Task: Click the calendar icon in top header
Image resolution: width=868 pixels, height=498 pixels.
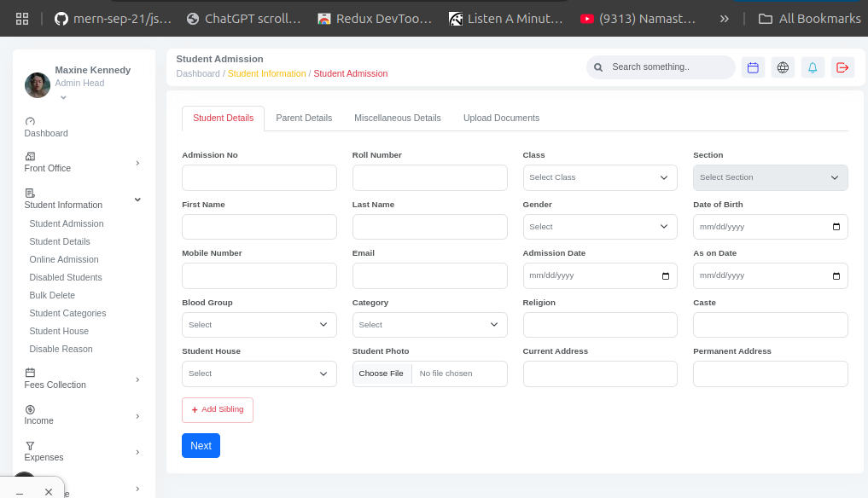Action: [x=753, y=67]
